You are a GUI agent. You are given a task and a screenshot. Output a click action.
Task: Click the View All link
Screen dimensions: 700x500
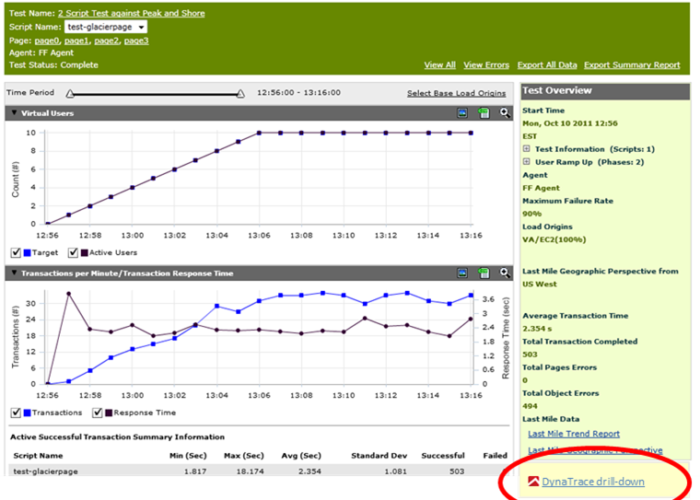[x=440, y=65]
